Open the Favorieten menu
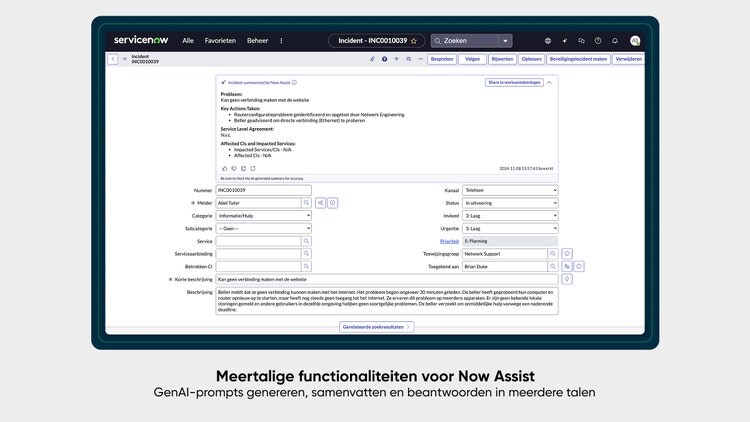The width and height of the screenshot is (750, 422). tap(220, 41)
